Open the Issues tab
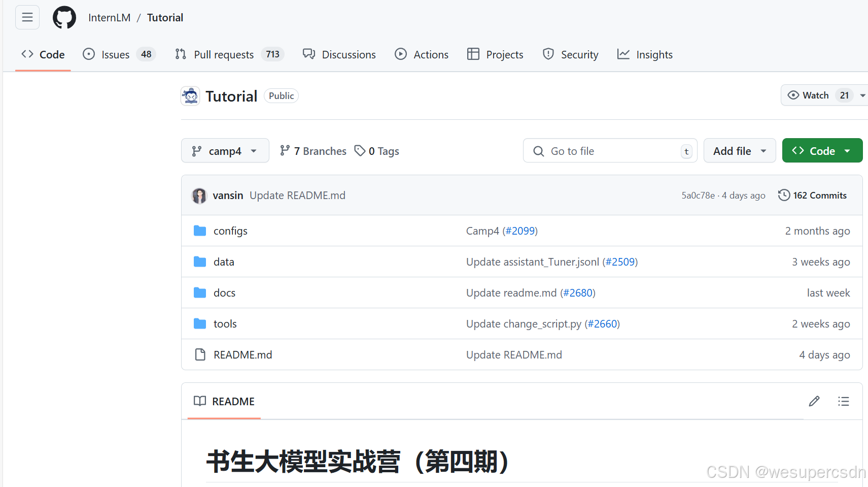The width and height of the screenshot is (868, 487). [119, 54]
